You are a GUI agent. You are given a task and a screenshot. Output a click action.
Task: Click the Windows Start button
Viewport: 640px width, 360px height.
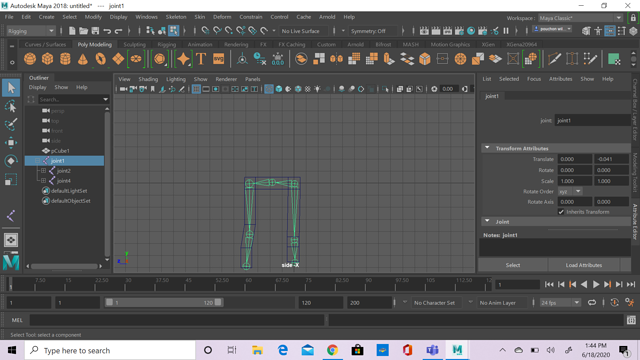coord(12,350)
